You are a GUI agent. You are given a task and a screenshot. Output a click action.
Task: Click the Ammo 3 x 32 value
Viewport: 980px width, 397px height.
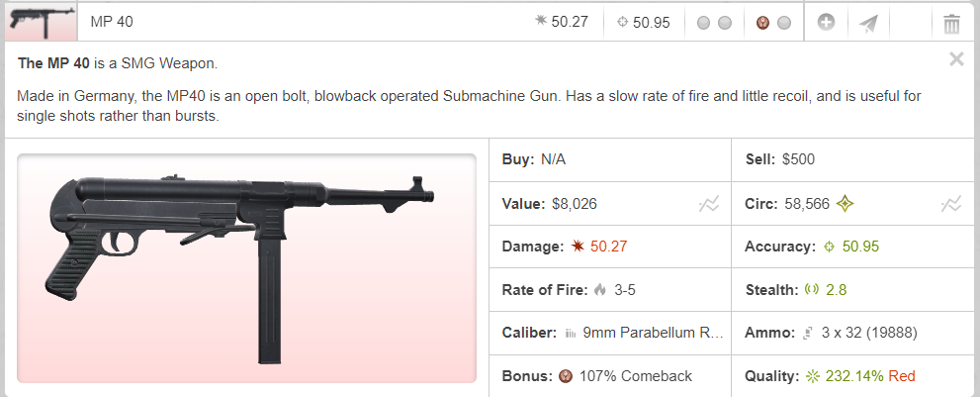coord(869,334)
